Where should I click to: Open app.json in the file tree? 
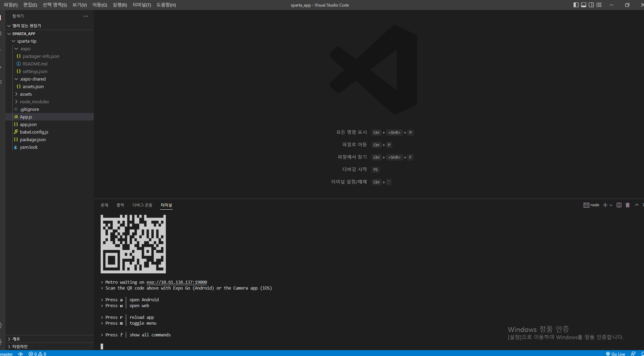(50, 125)
